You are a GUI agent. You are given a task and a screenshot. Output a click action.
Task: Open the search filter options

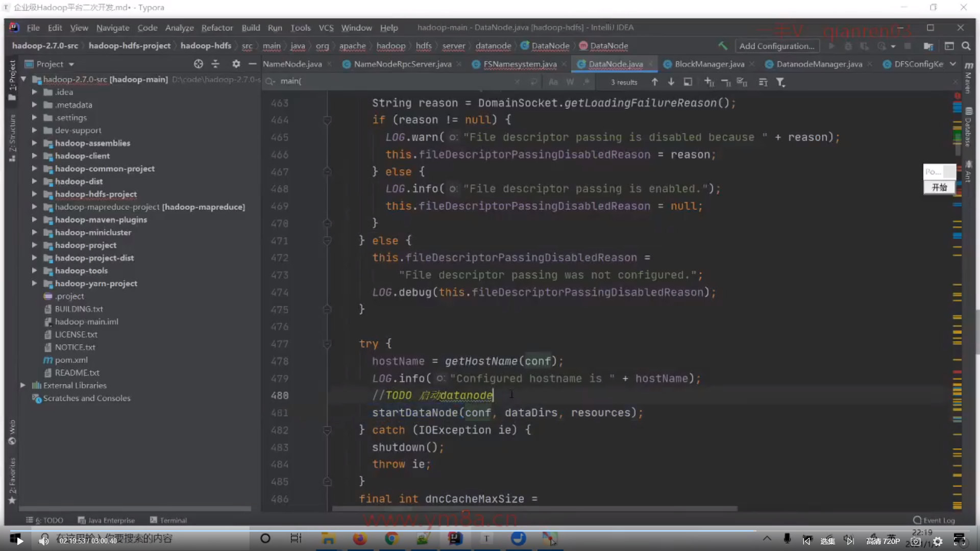coord(780,82)
